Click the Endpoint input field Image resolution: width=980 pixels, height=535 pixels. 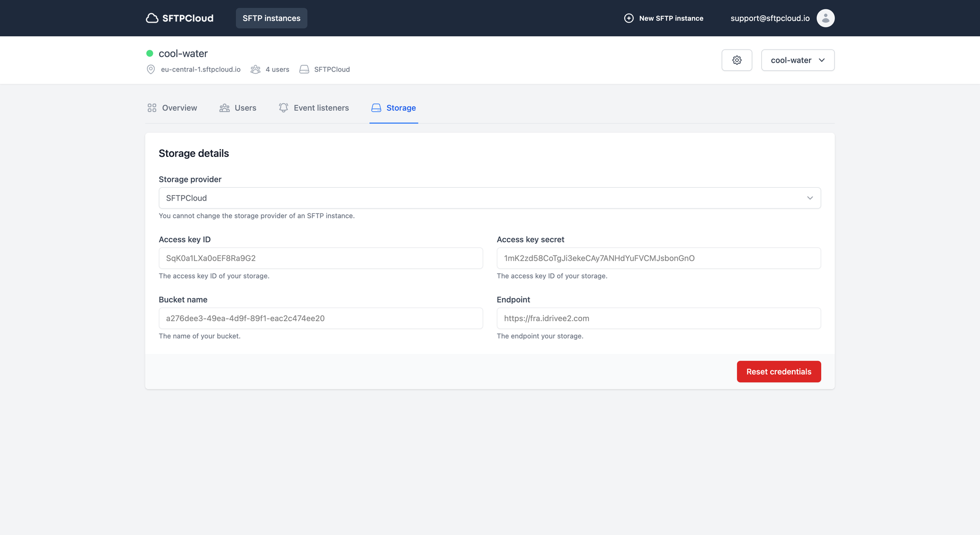[659, 318]
